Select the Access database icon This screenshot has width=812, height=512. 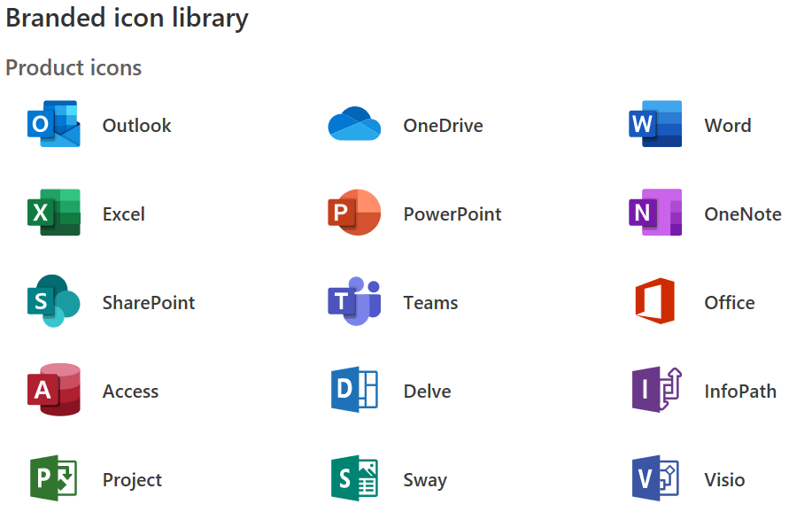point(54,390)
